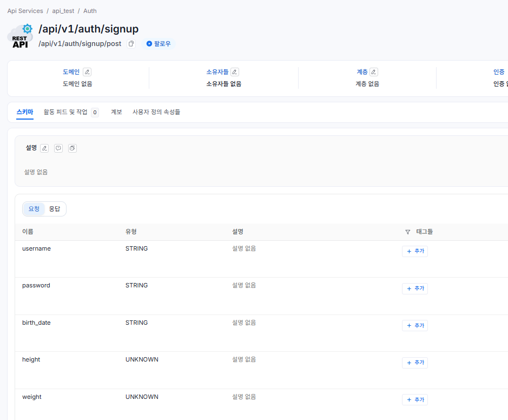Open the 활동 피드 및 작업 tab
Viewport: 508px width, 420px height.
pyautogui.click(x=65, y=112)
